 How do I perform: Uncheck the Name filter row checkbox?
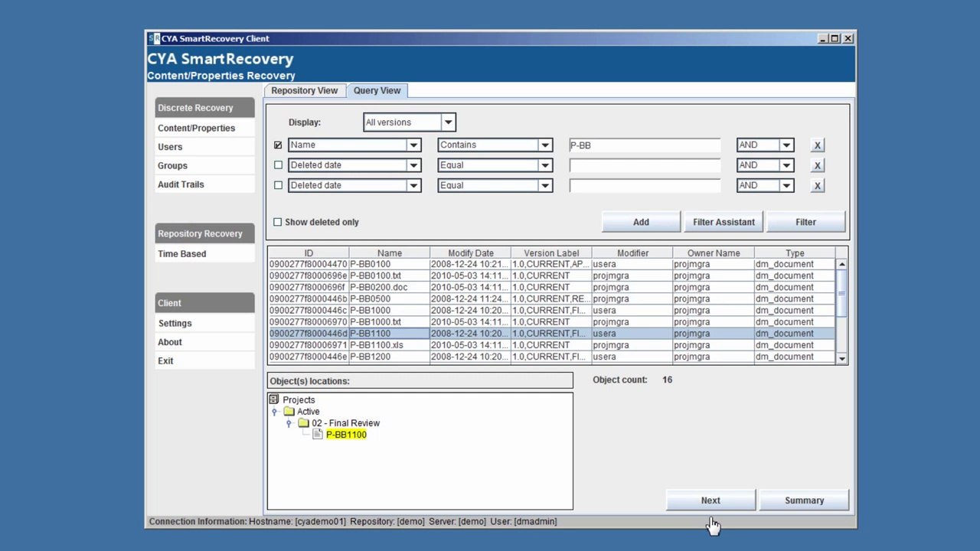[x=278, y=145]
